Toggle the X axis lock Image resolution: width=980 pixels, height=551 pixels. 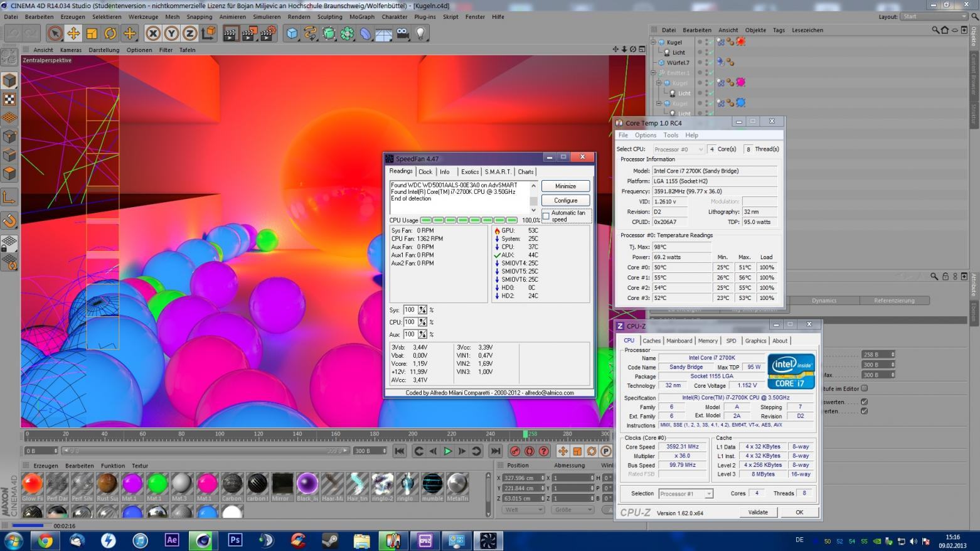[152, 33]
